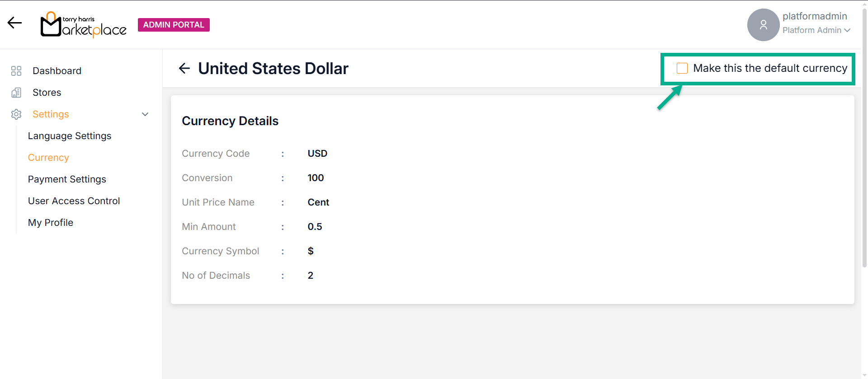The height and width of the screenshot is (379, 868).
Task: Open Payment Settings page
Action: tap(67, 179)
